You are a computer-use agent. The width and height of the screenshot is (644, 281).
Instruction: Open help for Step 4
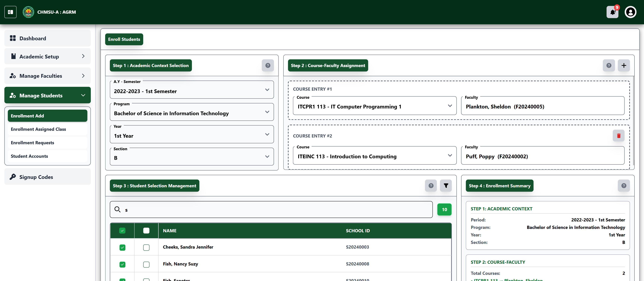(x=624, y=186)
